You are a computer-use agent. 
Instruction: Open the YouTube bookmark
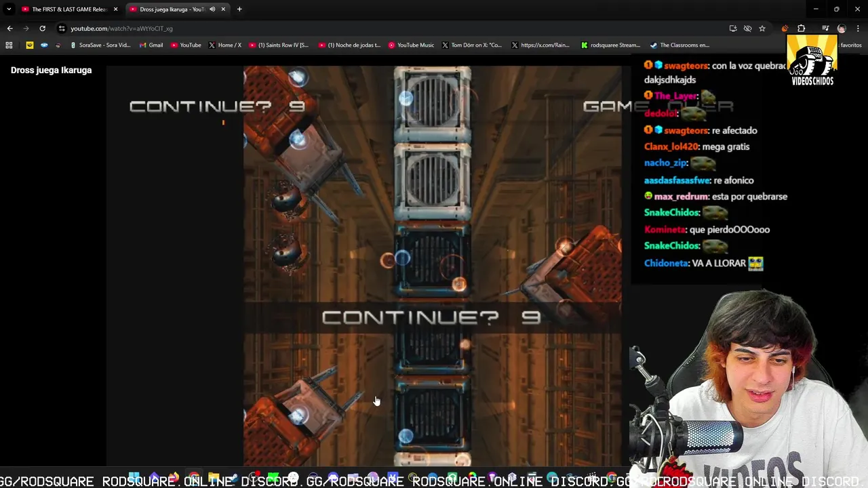186,45
